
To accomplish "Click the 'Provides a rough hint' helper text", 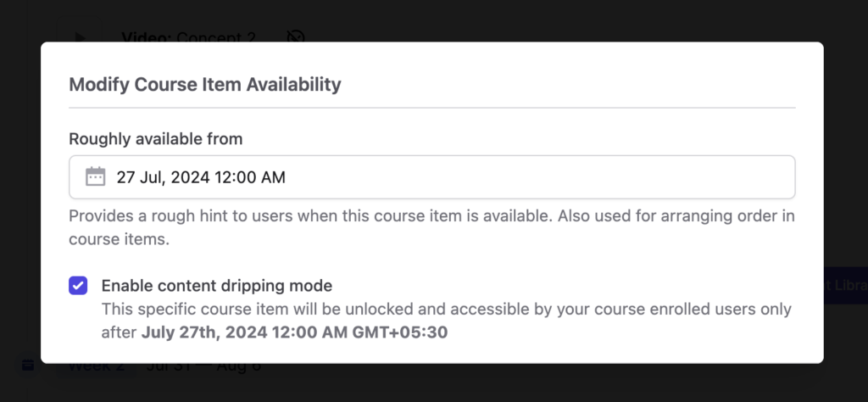I will click(x=431, y=227).
